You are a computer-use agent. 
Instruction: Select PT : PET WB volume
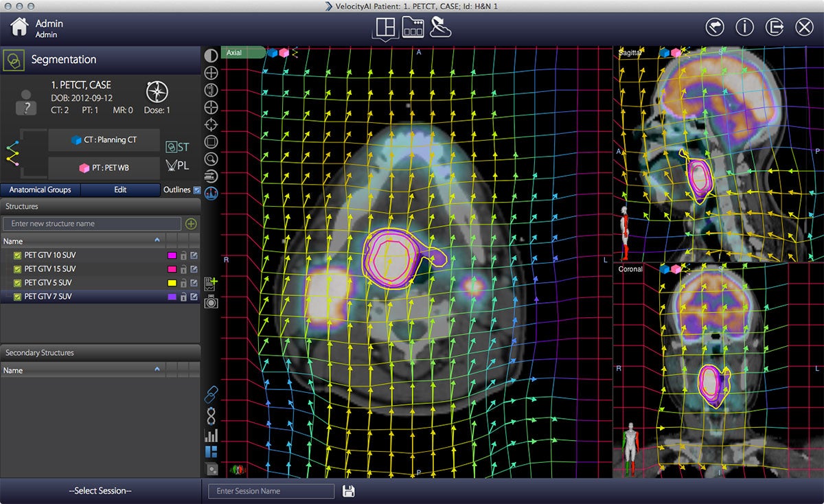104,167
